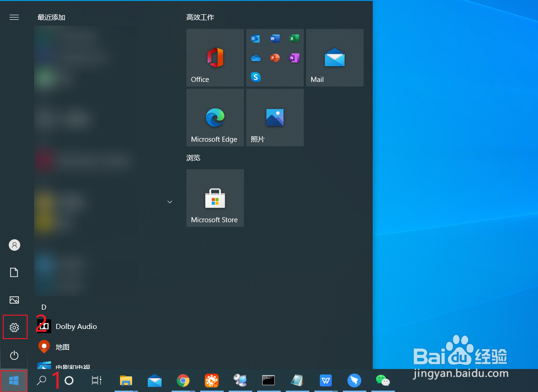Image resolution: width=538 pixels, height=392 pixels.
Task: Click the user account avatar
Action: coord(14,245)
